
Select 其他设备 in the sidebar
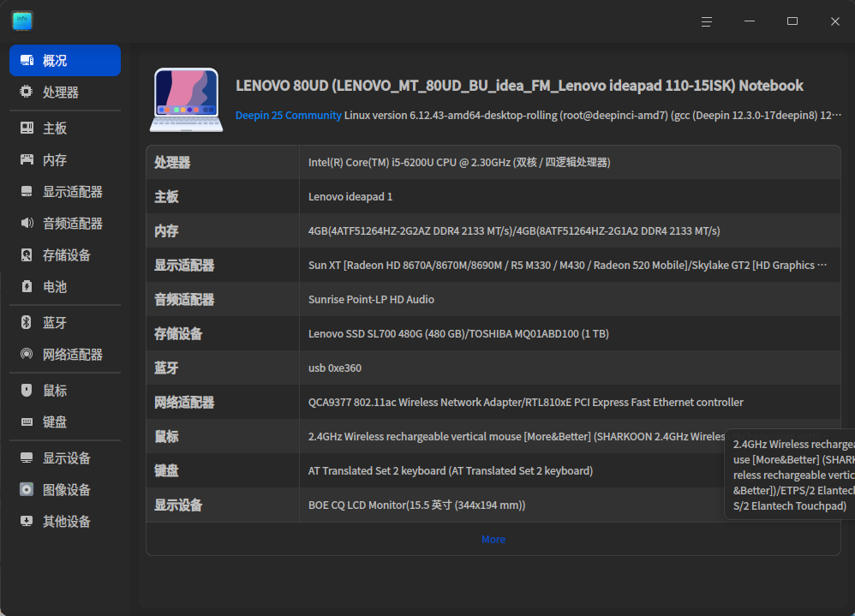[65, 521]
